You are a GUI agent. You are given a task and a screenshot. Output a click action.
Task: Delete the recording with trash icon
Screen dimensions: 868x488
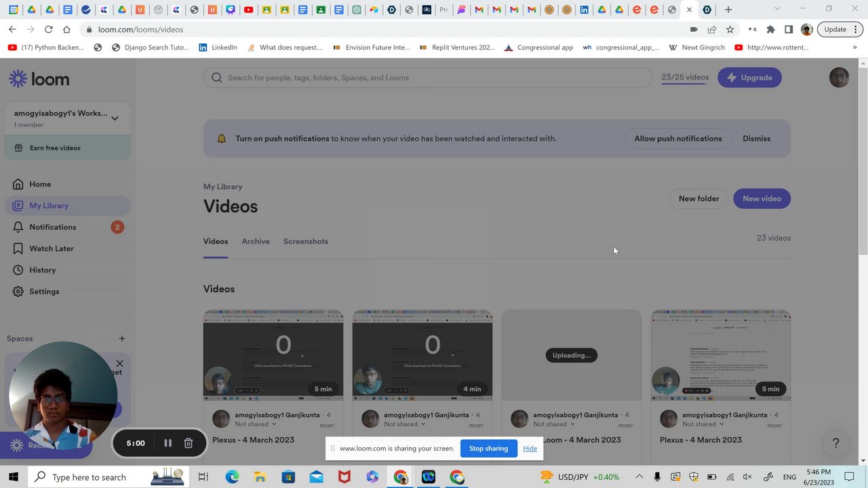pos(189,443)
